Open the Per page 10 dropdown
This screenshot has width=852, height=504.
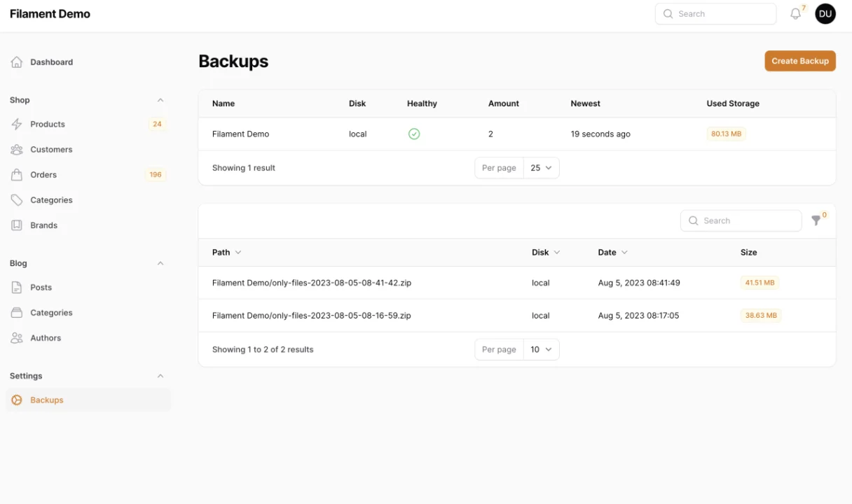click(x=541, y=349)
